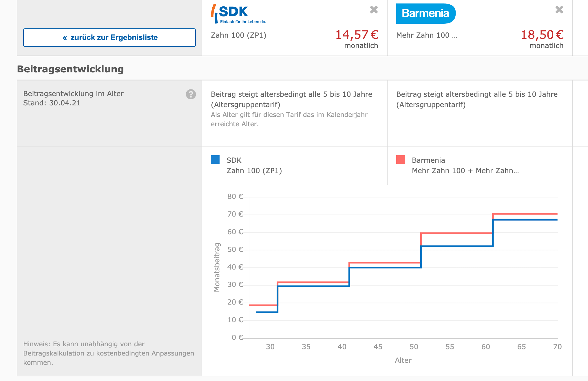Remove SDK tariff with X icon

(374, 10)
